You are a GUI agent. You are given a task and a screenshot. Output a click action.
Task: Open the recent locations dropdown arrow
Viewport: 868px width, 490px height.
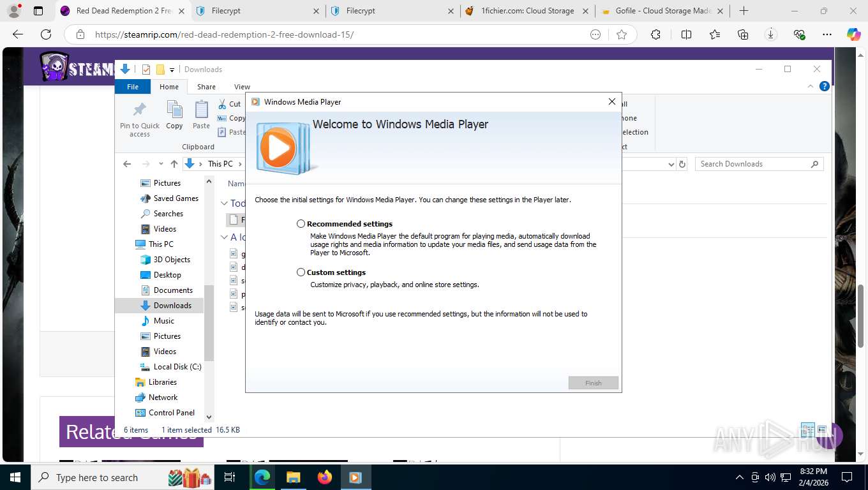pos(161,164)
